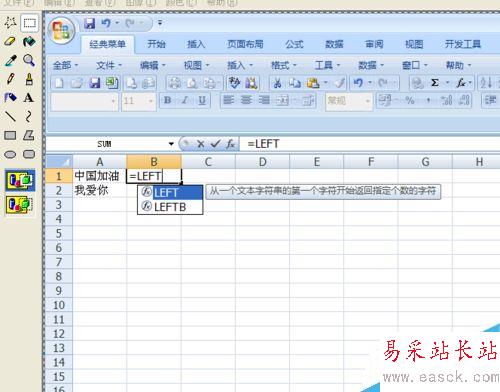Viewport: 500px width, 392px height.
Task: Click column header G
Action: [x=425, y=162]
